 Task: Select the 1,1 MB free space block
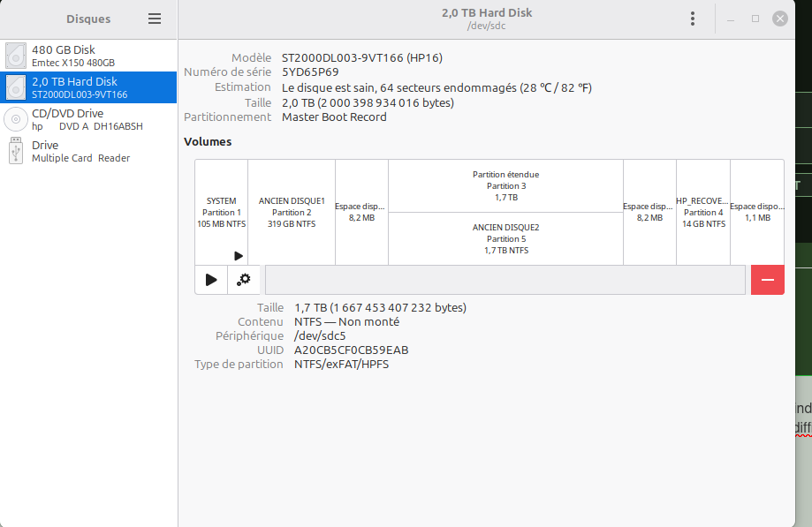pos(757,212)
